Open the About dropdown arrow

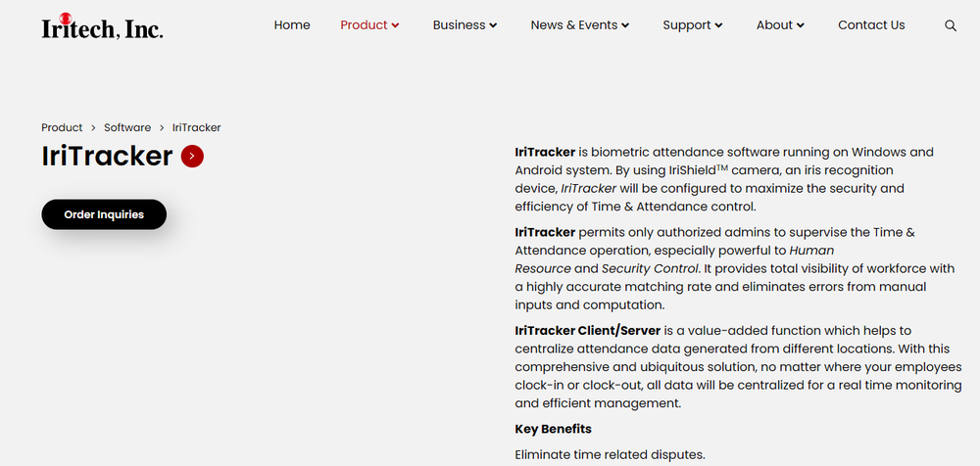801,25
